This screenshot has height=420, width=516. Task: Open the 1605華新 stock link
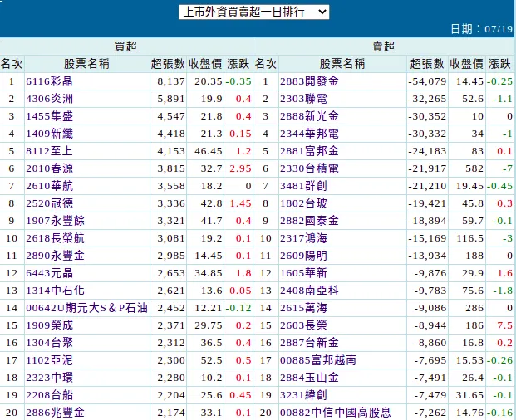pos(303,273)
